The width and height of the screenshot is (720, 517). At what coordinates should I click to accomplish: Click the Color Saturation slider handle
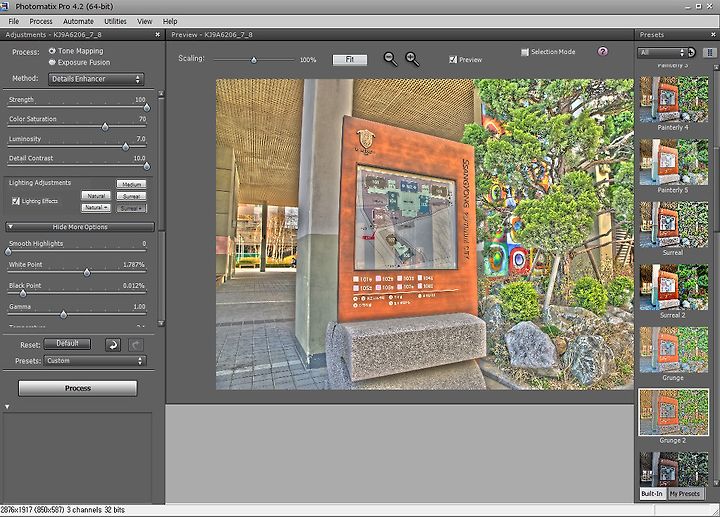[105, 127]
